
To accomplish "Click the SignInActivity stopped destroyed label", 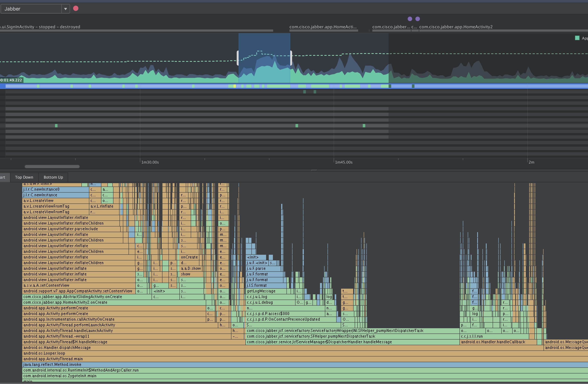I will (40, 27).
